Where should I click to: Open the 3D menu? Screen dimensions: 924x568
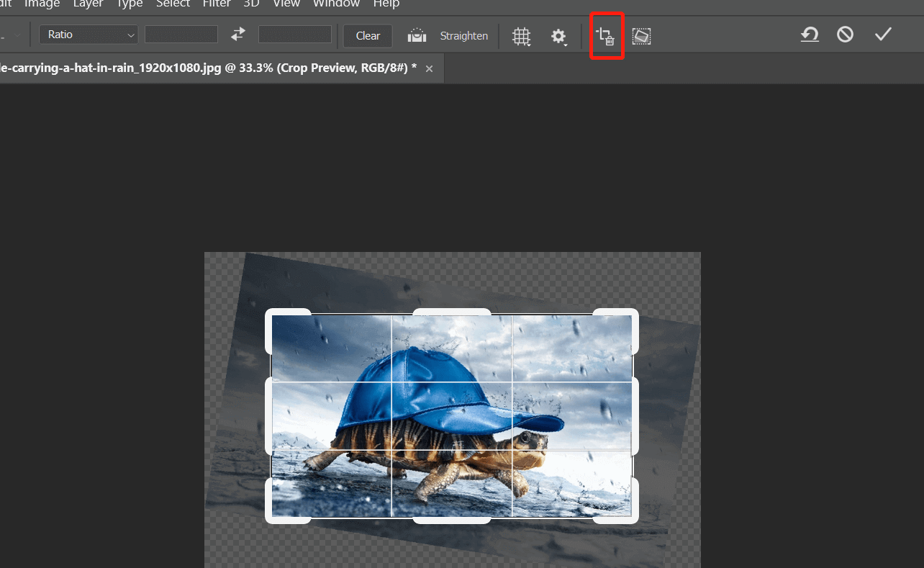coord(251,4)
